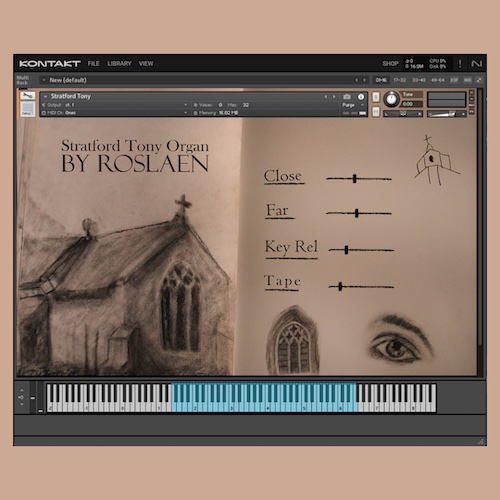Click the Stratford Tony instrument name
The width and height of the screenshot is (500, 500).
pyautogui.click(x=71, y=96)
